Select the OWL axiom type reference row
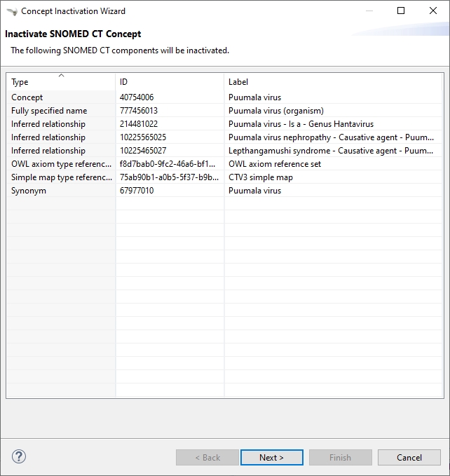 click(61, 164)
